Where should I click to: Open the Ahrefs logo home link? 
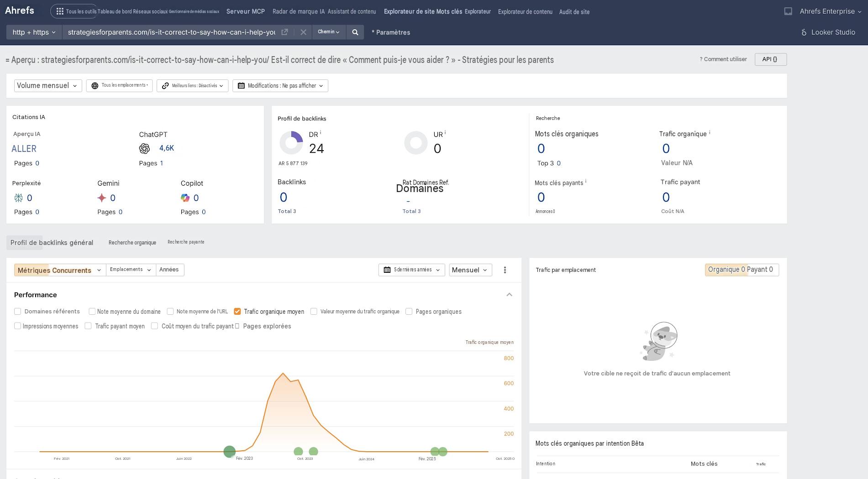tap(20, 10)
